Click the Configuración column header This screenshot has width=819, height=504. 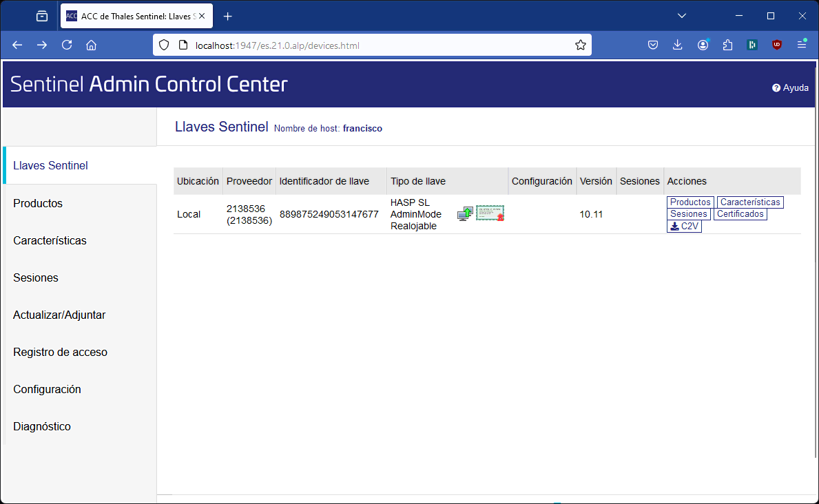[541, 181]
